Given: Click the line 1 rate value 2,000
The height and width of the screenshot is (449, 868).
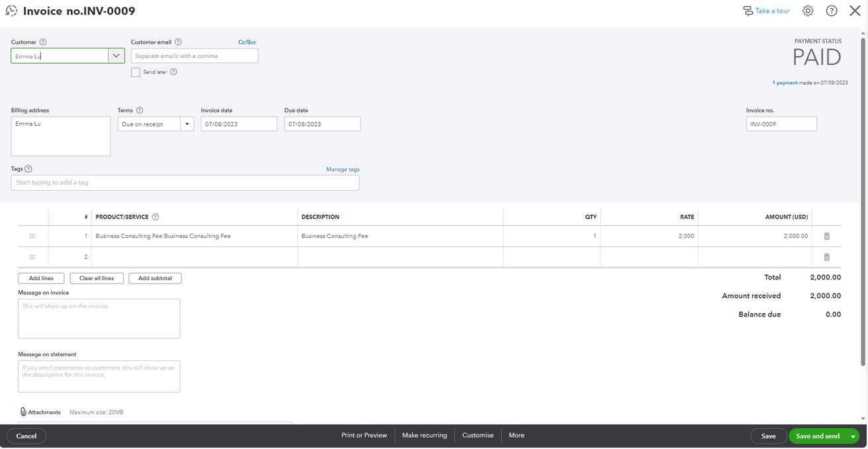Looking at the screenshot, I should (686, 236).
